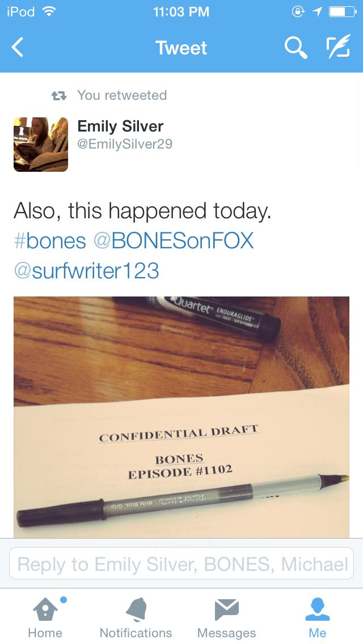Tap the back arrow in header

[x=17, y=47]
